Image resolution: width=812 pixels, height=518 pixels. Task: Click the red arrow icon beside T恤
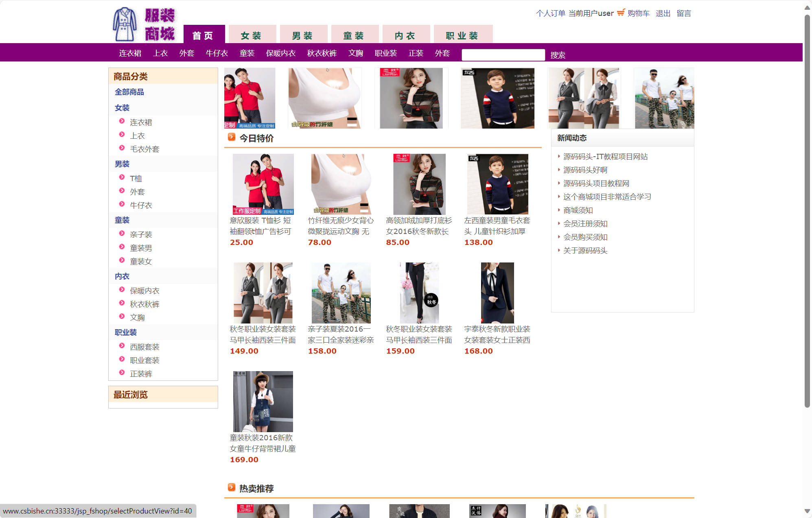(x=123, y=177)
